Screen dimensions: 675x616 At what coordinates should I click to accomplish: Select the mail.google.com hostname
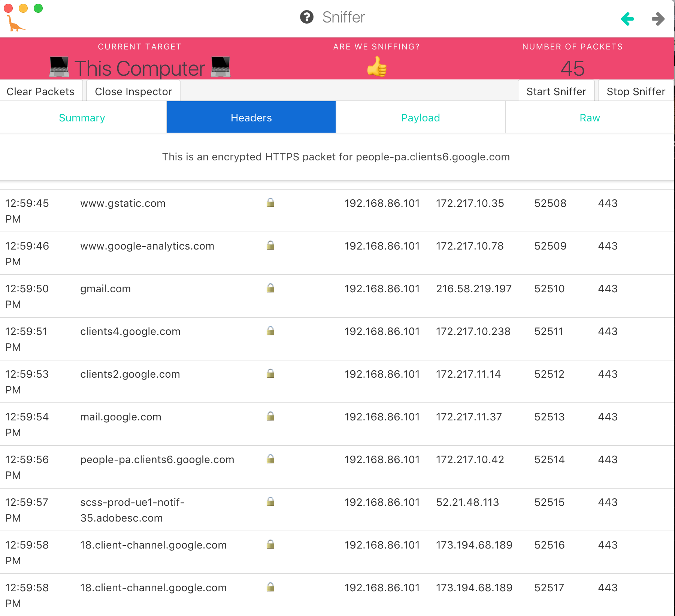click(121, 417)
